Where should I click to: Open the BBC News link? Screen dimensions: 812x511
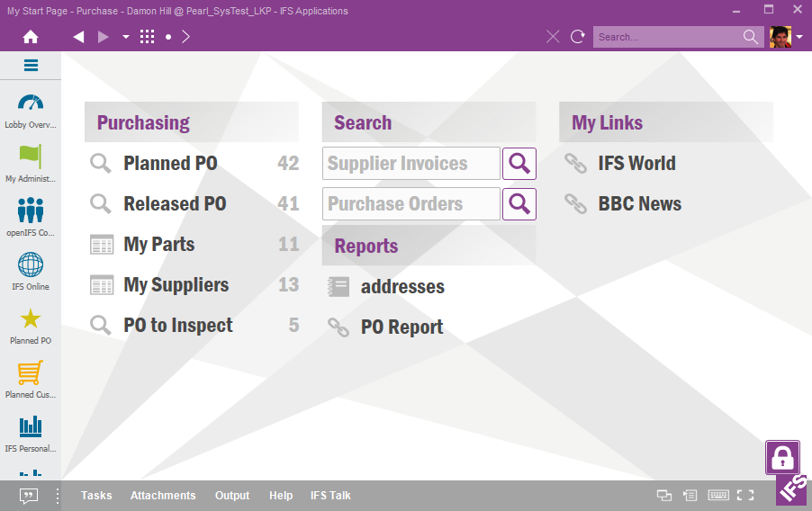(639, 204)
